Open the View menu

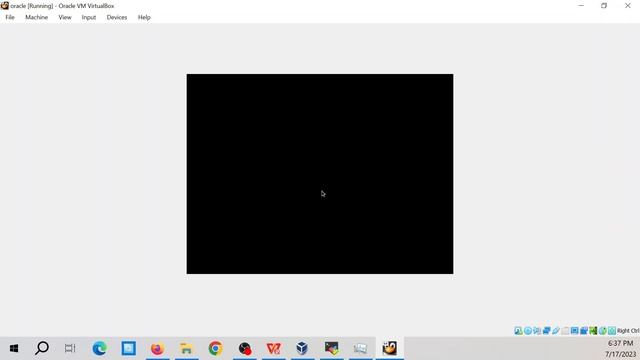click(x=64, y=17)
